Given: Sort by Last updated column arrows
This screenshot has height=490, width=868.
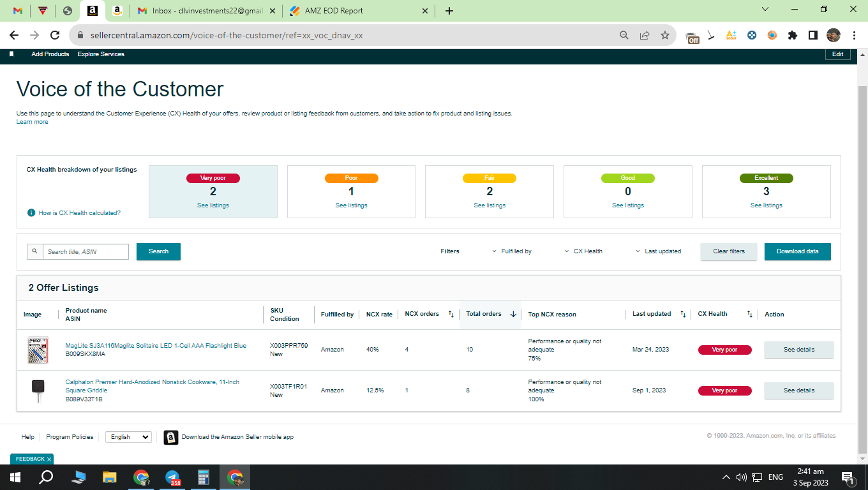Looking at the screenshot, I should (683, 314).
